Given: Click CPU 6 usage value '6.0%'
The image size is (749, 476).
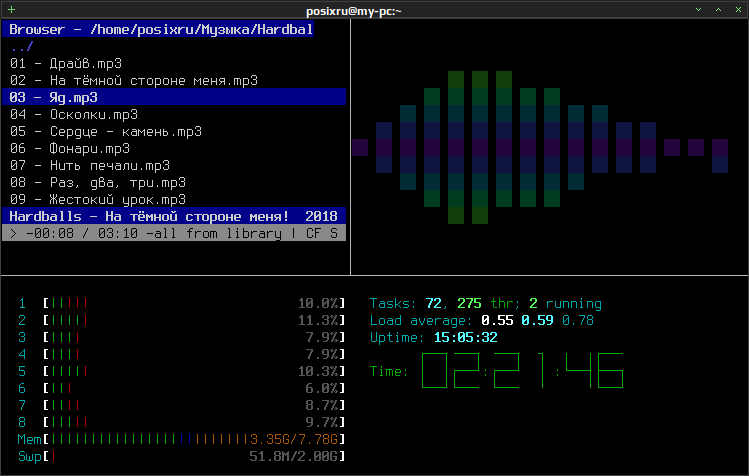Looking at the screenshot, I should coord(321,388).
